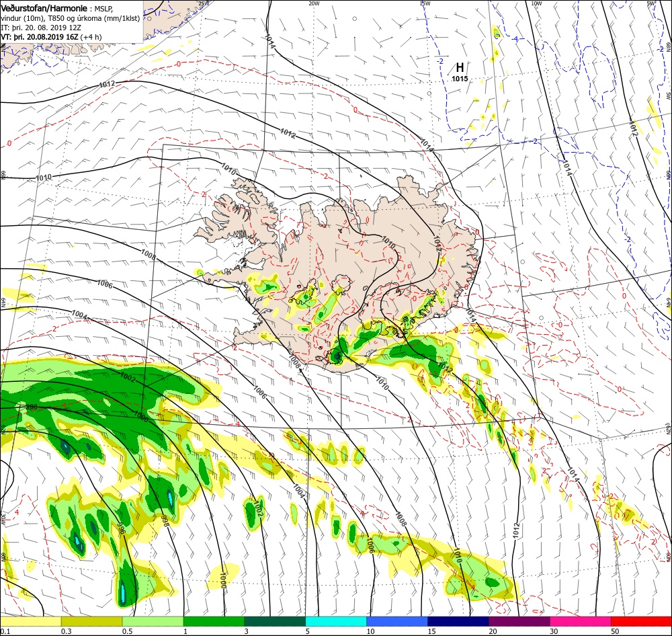
Task: Click the 996 isobar label
Action: [x=121, y=528]
